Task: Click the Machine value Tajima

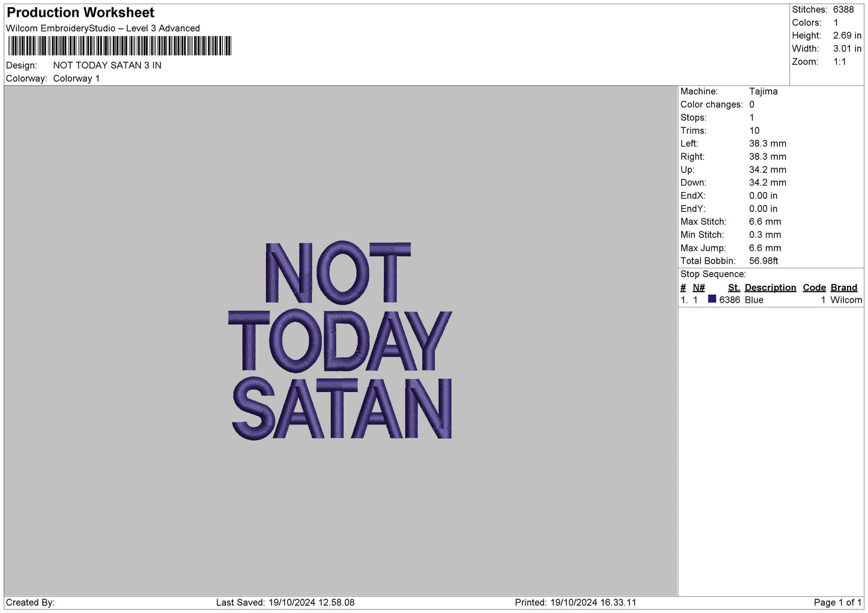Action: [x=763, y=91]
